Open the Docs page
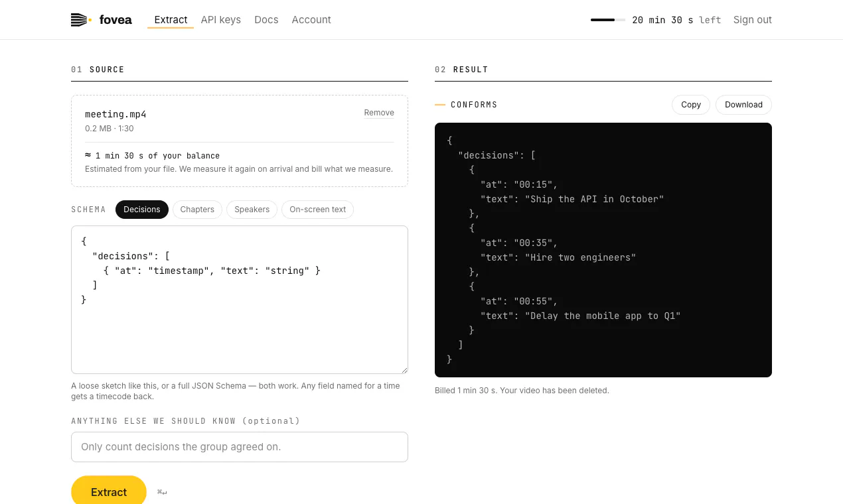This screenshot has width=843, height=504. (266, 20)
